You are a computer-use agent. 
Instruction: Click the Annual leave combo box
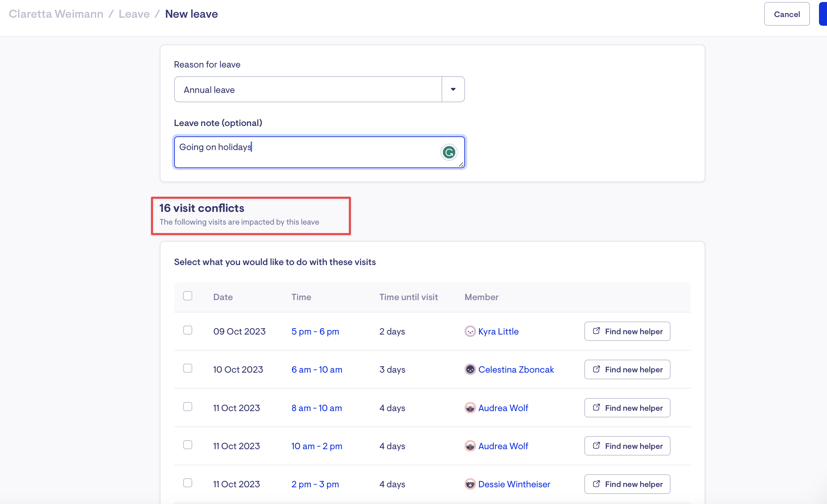pos(308,90)
